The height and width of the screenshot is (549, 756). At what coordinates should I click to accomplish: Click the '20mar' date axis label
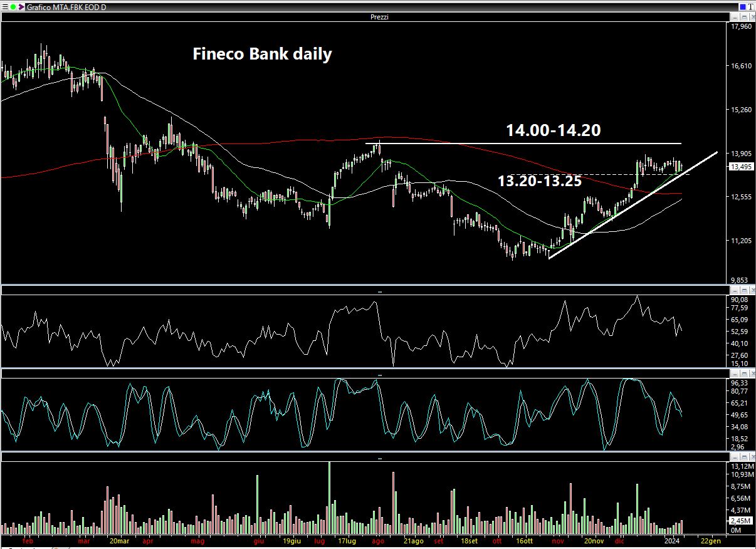point(119,540)
